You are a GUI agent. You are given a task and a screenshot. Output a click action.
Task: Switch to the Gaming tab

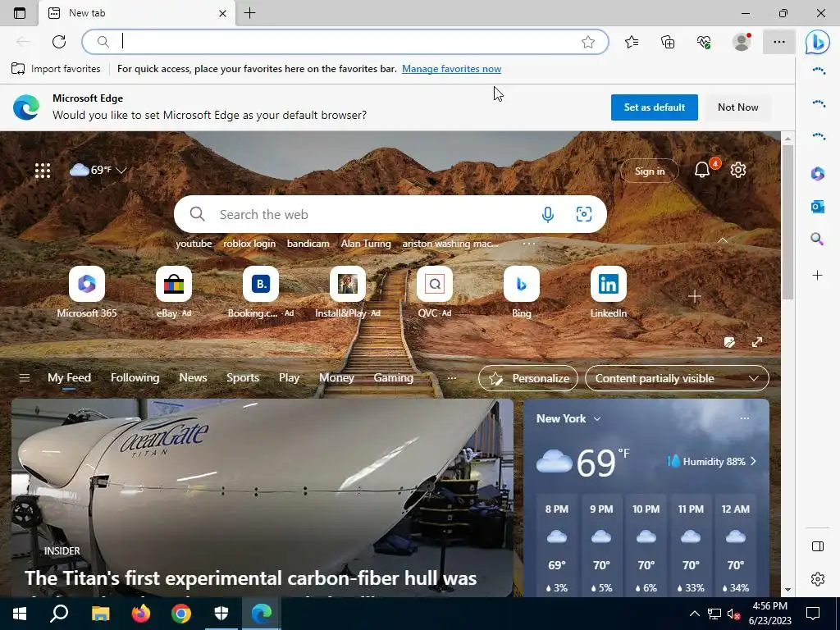pyautogui.click(x=393, y=377)
